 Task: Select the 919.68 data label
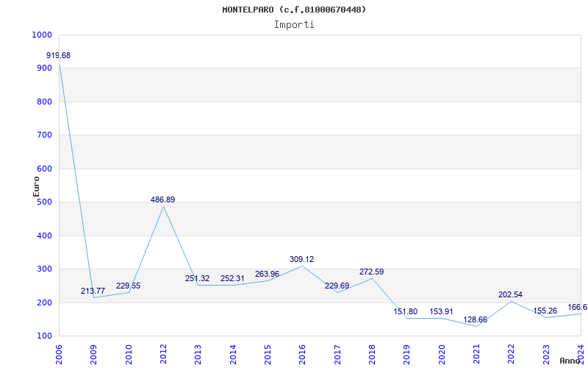(x=58, y=56)
